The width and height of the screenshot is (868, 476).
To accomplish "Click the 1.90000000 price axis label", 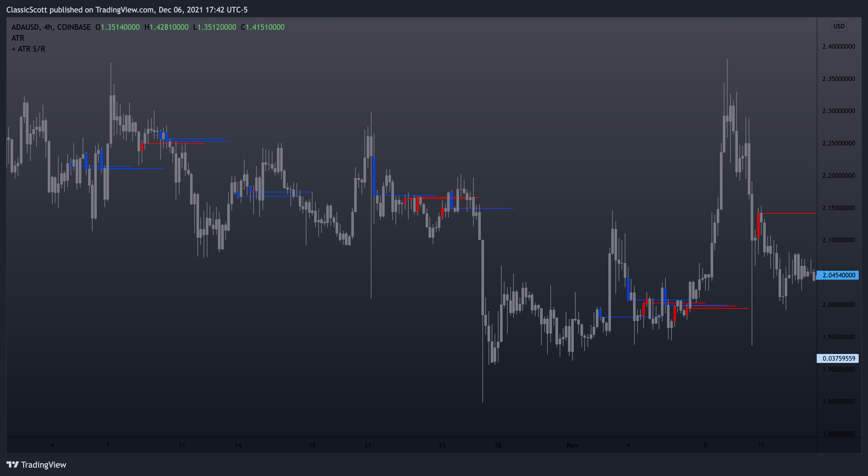I will click(x=838, y=369).
